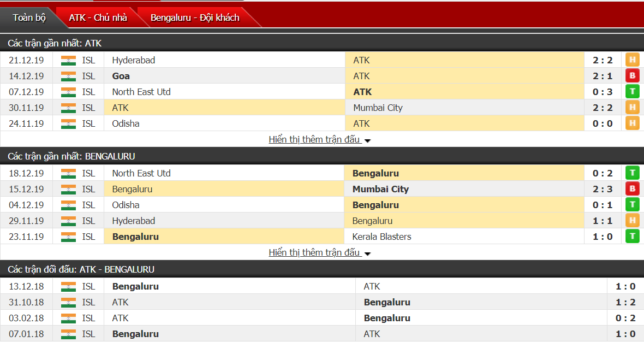Image resolution: width=644 pixels, height=342 pixels.
Task: Click the B badge for Bengaluru vs Mumbai City
Action: point(633,189)
